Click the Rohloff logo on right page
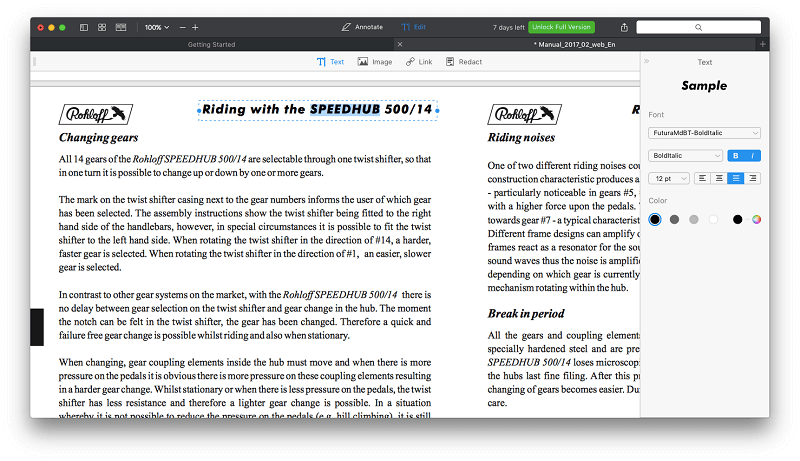Viewport: 800px width, 461px height. (524, 114)
